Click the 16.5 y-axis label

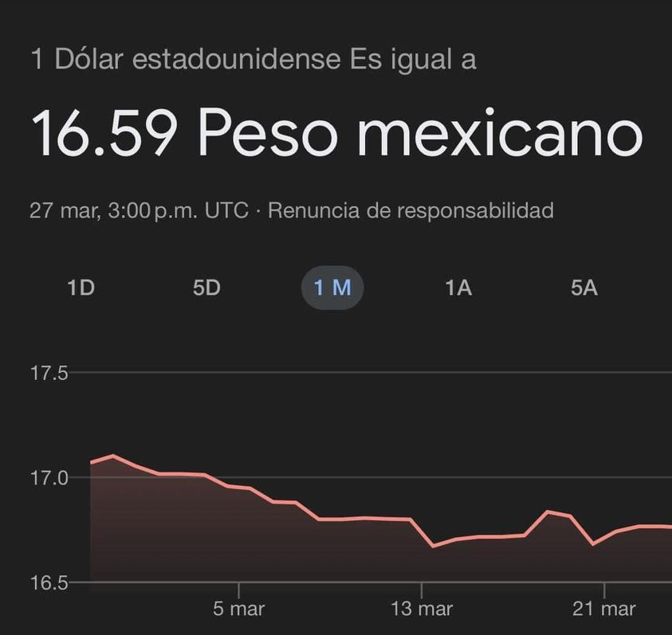[49, 582]
